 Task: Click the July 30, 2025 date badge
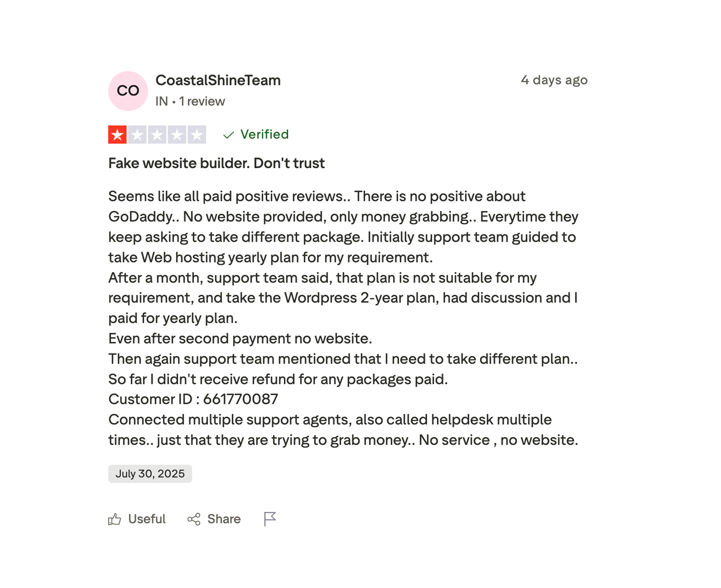click(150, 474)
